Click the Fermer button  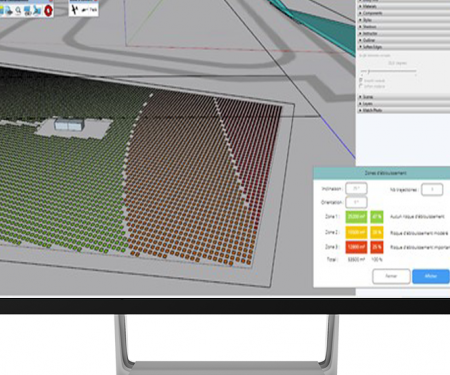click(x=391, y=276)
